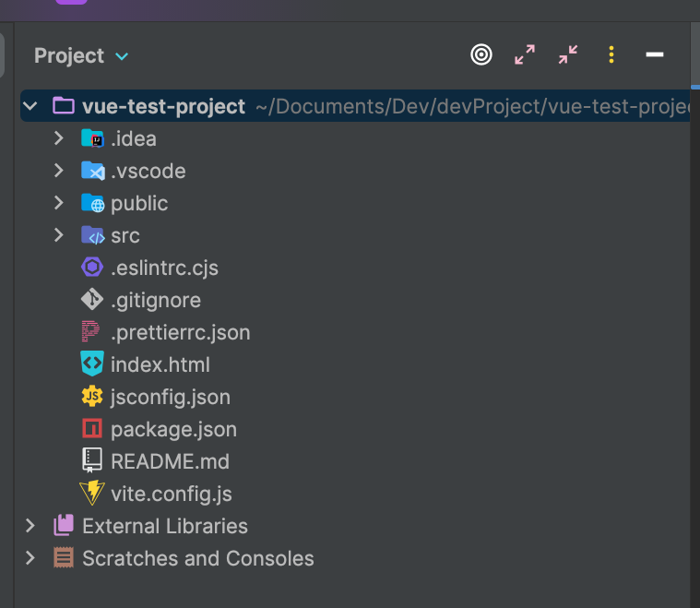
Task: Click the npm icon of package.json
Action: tap(92, 428)
